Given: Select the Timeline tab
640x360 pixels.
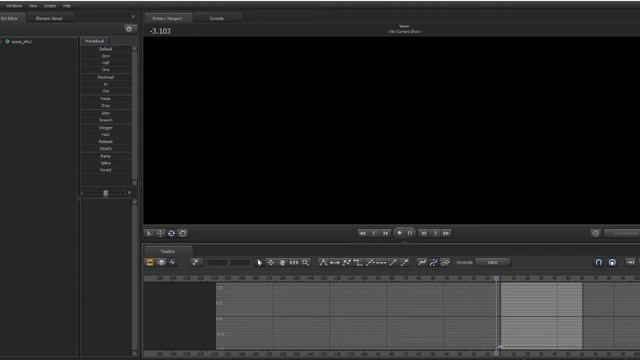Looking at the screenshot, I should pos(168,251).
